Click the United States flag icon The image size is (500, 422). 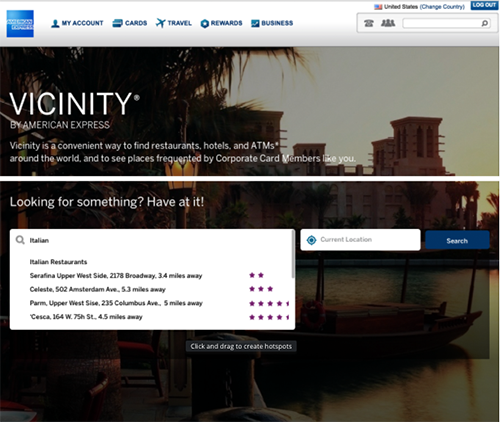tap(378, 6)
